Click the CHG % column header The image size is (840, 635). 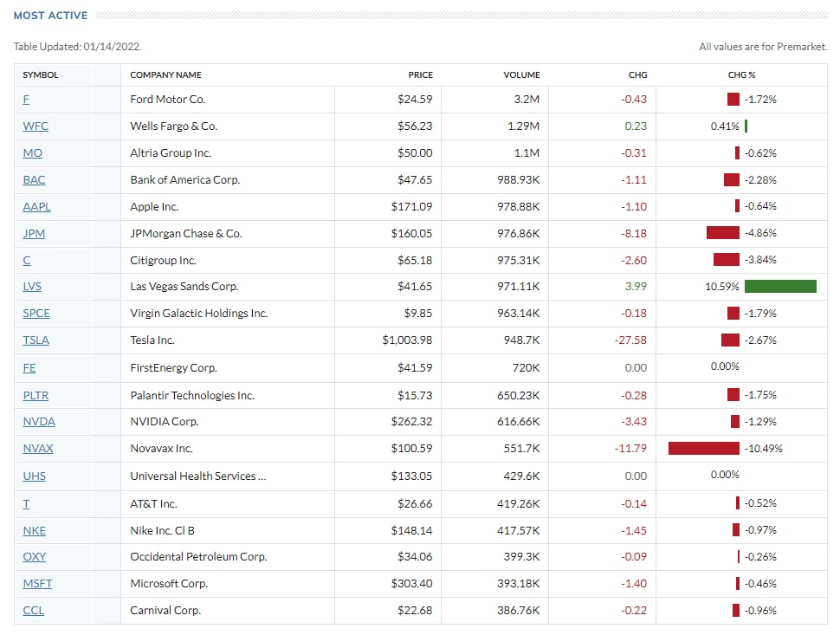click(742, 75)
